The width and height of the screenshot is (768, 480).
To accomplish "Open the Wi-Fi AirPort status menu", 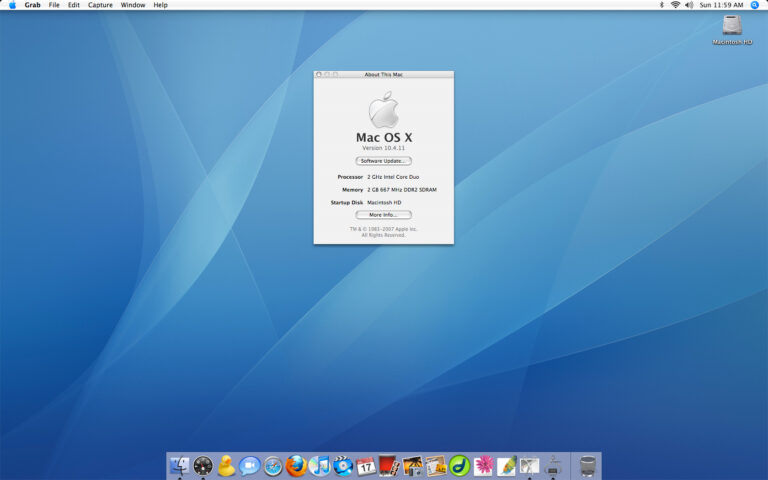I will point(675,5).
